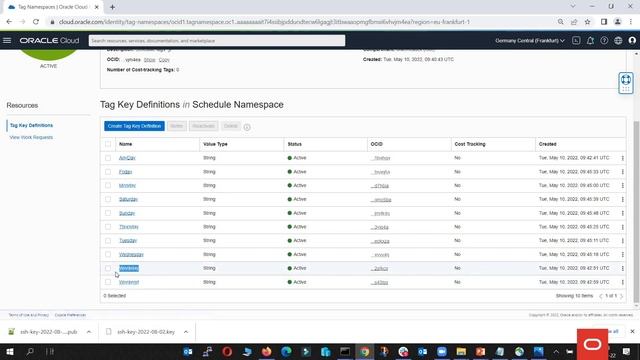
Task: Open Chrome tab search chevron
Action: [x=573, y=7]
